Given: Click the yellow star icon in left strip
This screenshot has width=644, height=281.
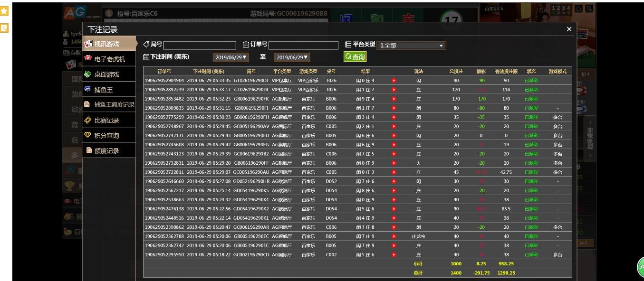Looking at the screenshot, I should (4, 10).
